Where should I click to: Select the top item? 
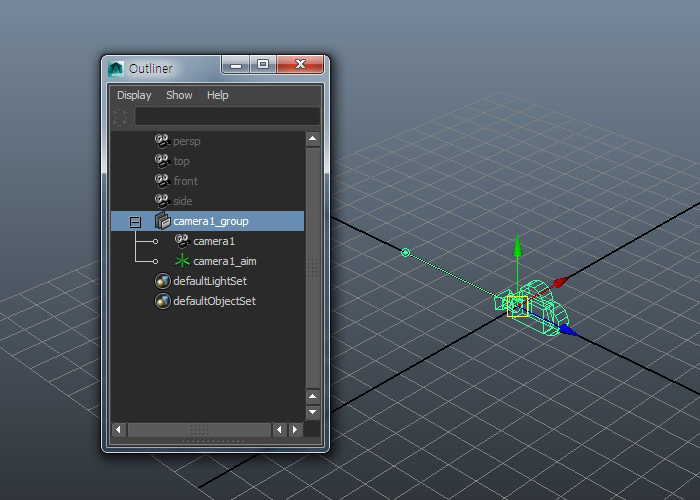[x=181, y=161]
